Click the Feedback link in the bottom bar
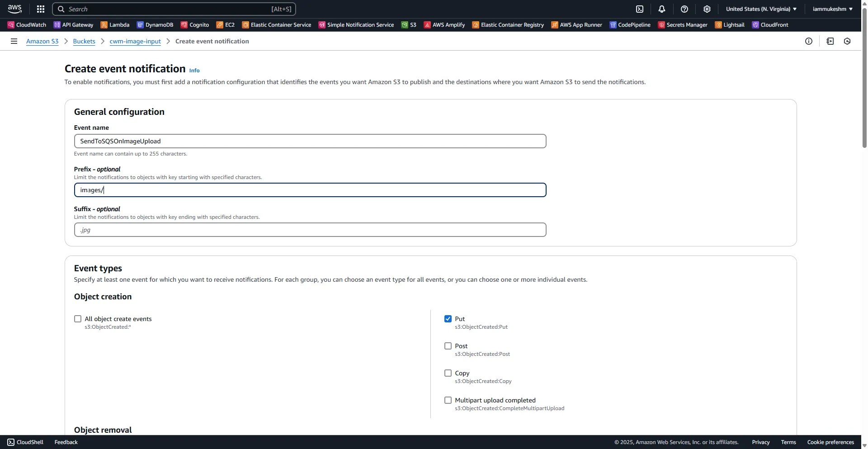Image resolution: width=868 pixels, height=449 pixels. coord(66,442)
